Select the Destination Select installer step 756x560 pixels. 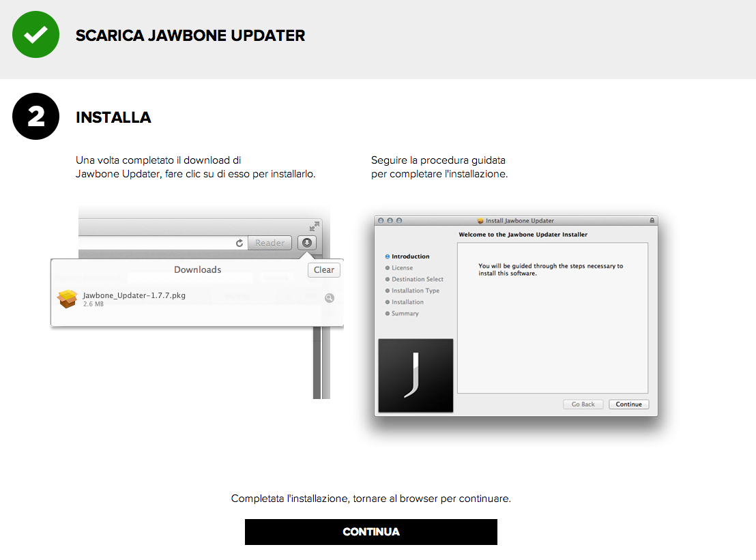coord(414,280)
